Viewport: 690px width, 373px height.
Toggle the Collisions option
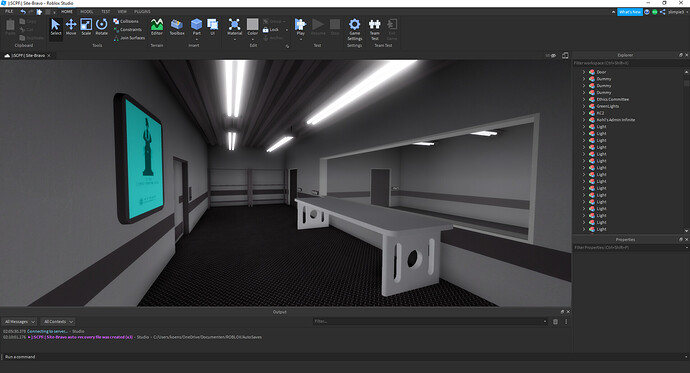(126, 21)
